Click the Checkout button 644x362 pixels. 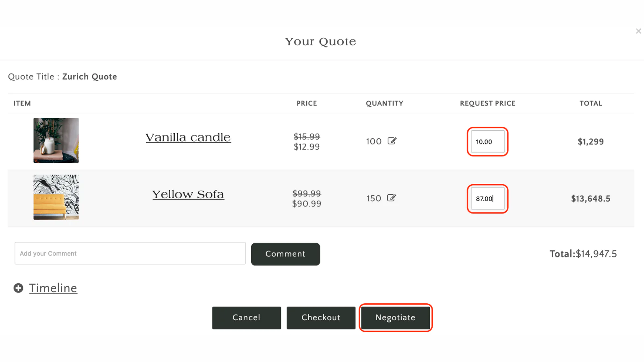click(321, 318)
